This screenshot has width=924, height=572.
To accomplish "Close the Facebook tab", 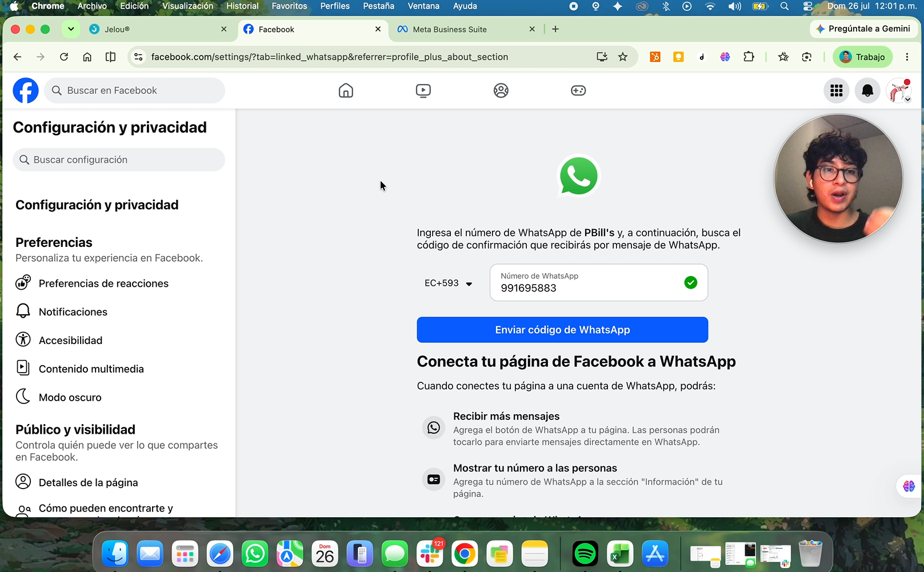I will 378,29.
